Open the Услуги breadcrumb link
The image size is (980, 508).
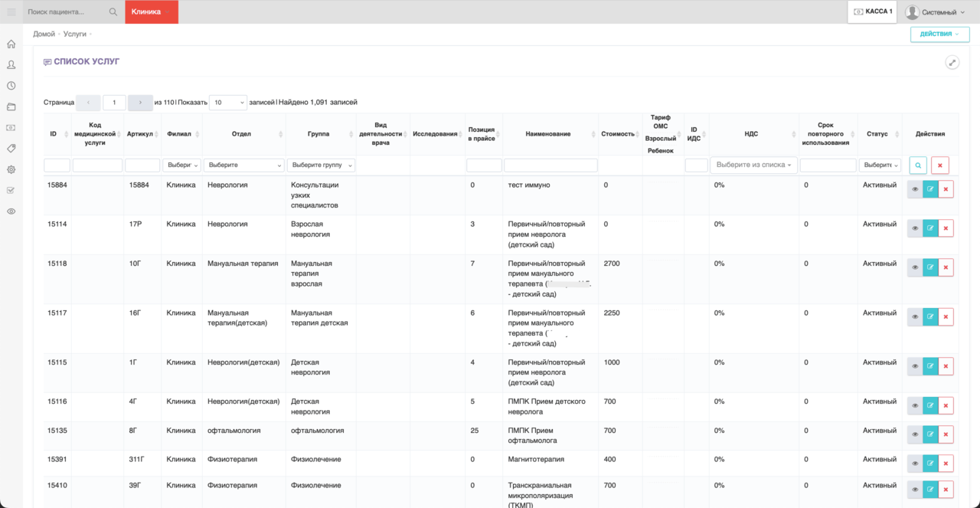pos(74,34)
